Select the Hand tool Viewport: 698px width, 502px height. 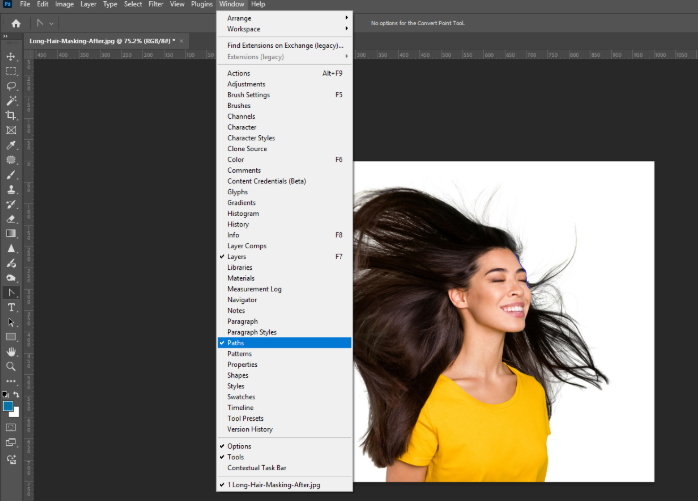tap(11, 352)
